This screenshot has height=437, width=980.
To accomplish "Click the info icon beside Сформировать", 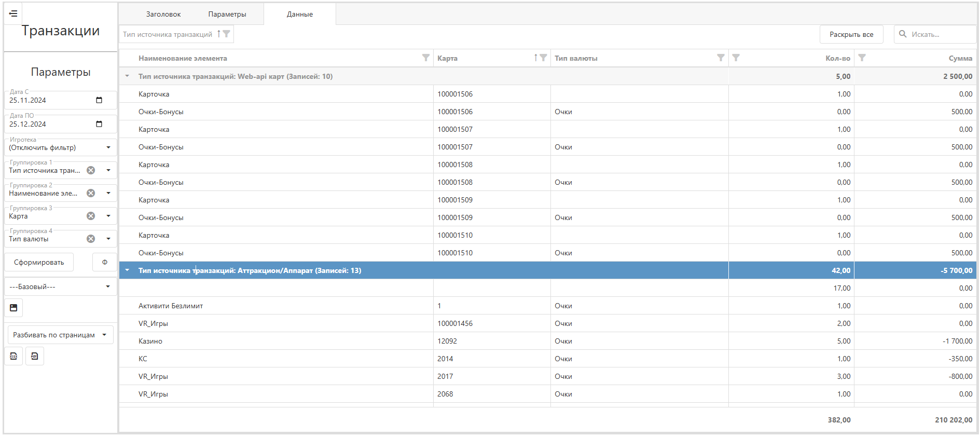I will [x=105, y=262].
